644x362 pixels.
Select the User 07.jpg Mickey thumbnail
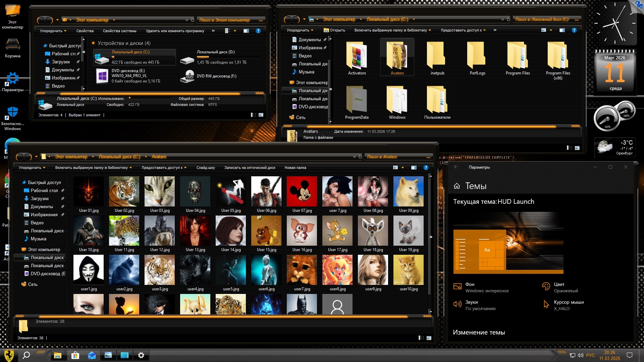[302, 192]
